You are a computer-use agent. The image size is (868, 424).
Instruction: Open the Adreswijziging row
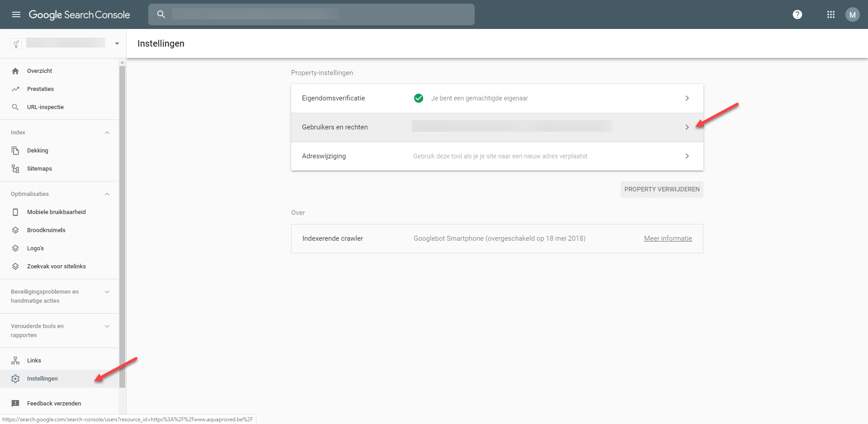tap(497, 156)
